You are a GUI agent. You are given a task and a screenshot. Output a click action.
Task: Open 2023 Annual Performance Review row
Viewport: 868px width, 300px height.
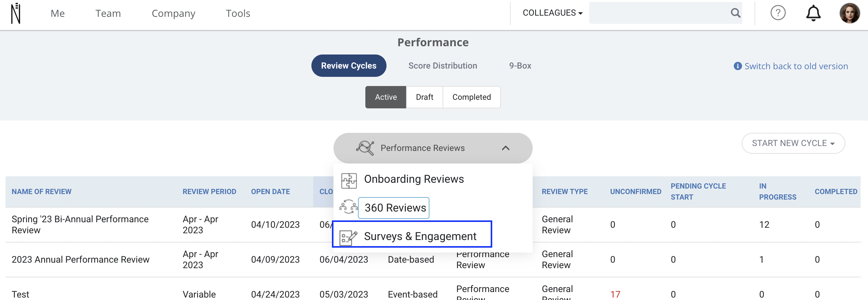coord(80,260)
